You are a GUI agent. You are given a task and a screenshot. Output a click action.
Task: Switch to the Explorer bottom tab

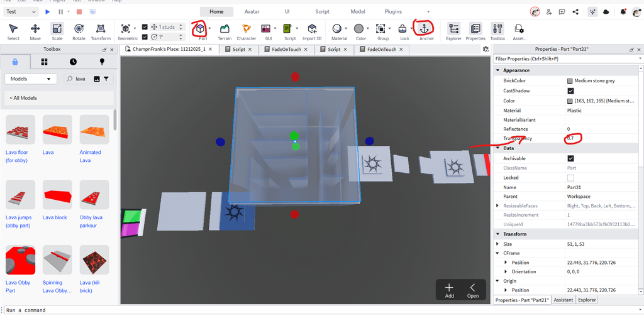coord(587,300)
